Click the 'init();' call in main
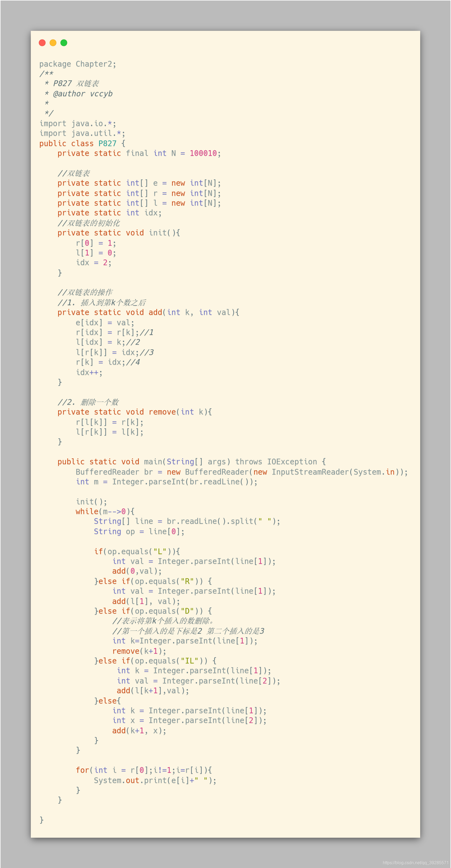The image size is (451, 868). [x=91, y=502]
